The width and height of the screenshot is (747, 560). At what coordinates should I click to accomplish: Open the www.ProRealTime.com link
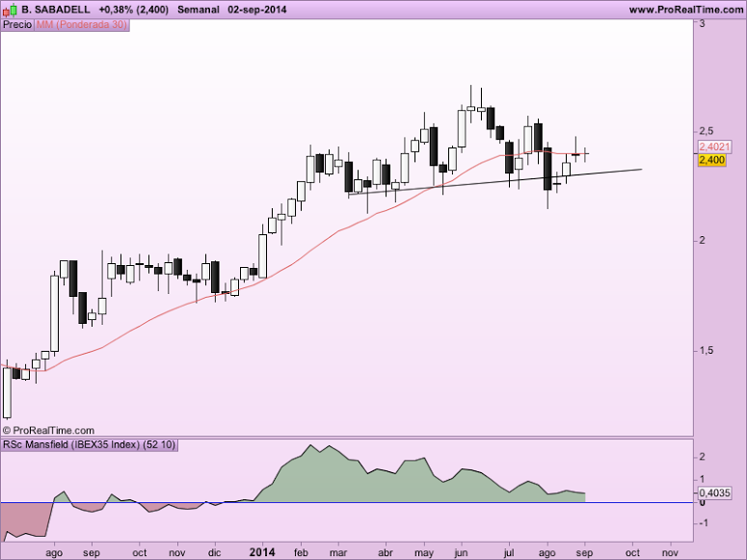pyautogui.click(x=686, y=10)
